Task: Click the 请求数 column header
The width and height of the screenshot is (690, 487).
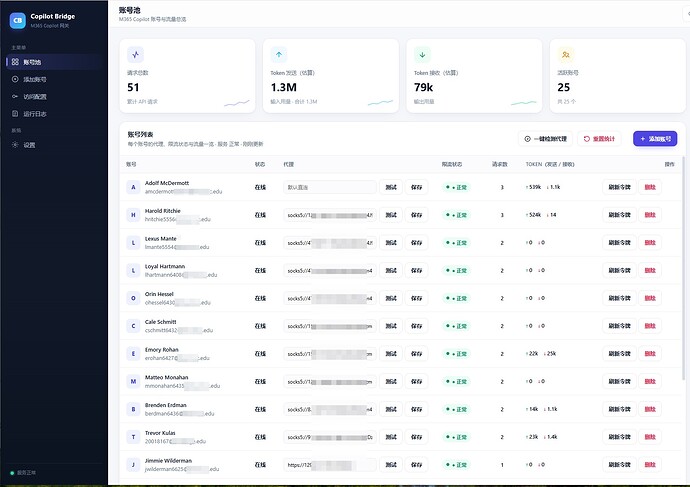Action: click(x=499, y=164)
